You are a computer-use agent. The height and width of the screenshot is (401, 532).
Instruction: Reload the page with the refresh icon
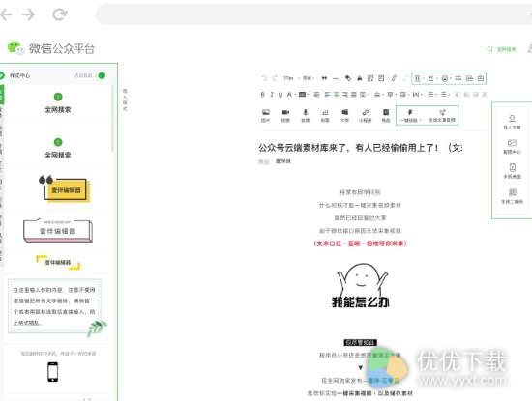pyautogui.click(x=60, y=14)
